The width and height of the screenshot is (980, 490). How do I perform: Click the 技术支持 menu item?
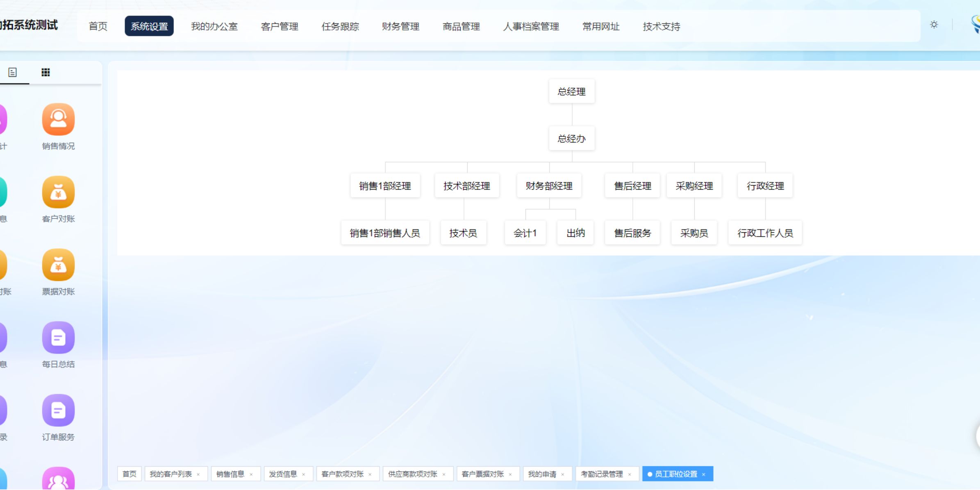pyautogui.click(x=661, y=27)
